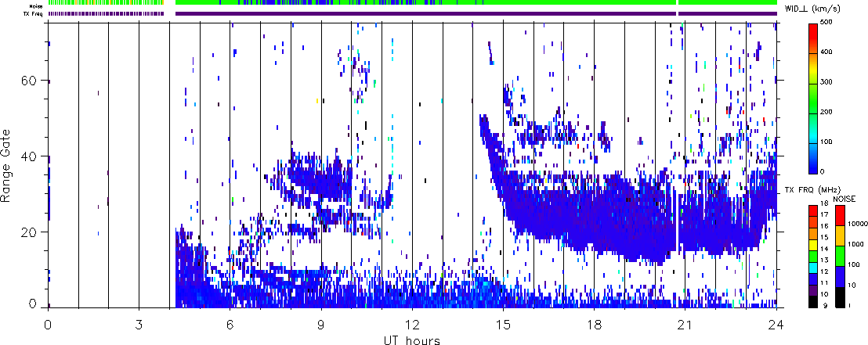Click the '13' label in TX FRQ legend
This screenshot has width=868, height=345.
tap(824, 260)
